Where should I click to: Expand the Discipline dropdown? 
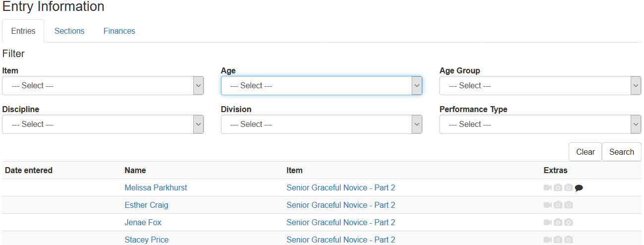[x=103, y=124]
